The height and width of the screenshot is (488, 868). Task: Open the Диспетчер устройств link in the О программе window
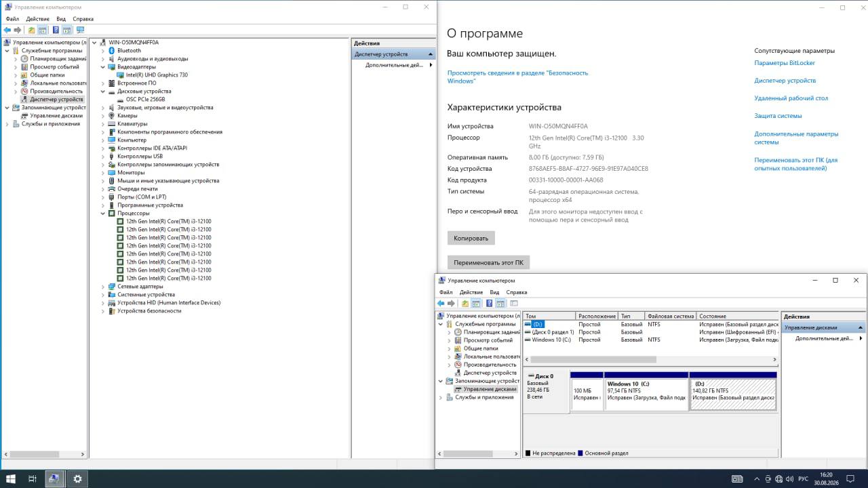click(785, 81)
